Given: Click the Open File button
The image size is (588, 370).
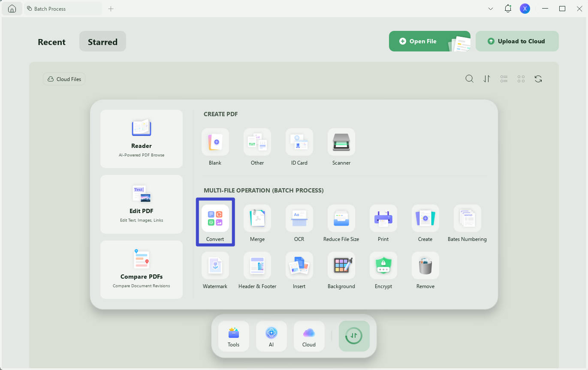Looking at the screenshot, I should click(x=430, y=41).
